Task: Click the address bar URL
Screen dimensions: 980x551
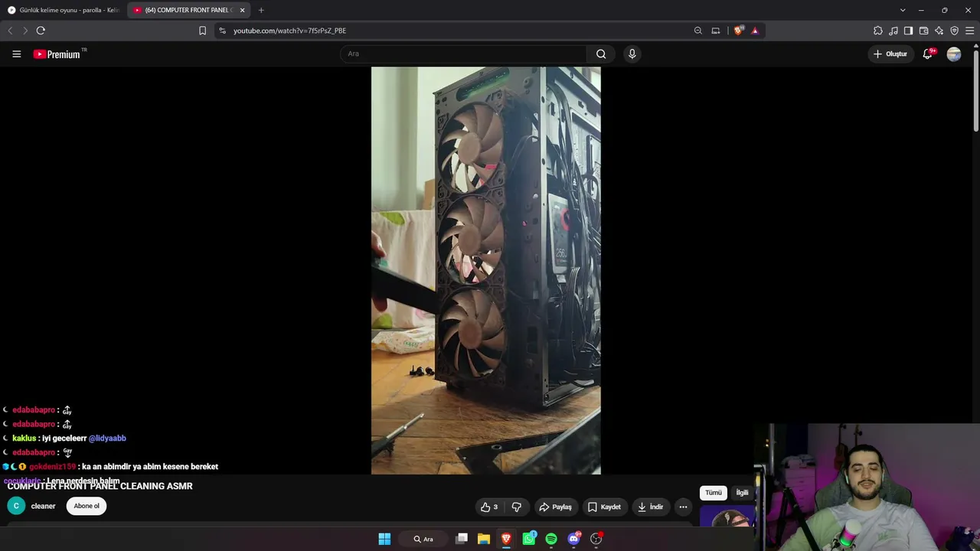Action: (x=289, y=31)
